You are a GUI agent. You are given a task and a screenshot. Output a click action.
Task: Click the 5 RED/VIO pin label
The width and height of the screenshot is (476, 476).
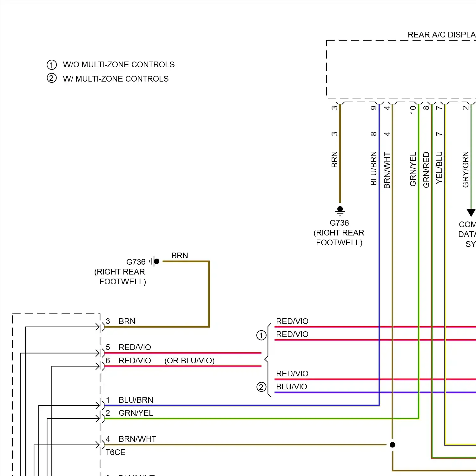tap(129, 347)
